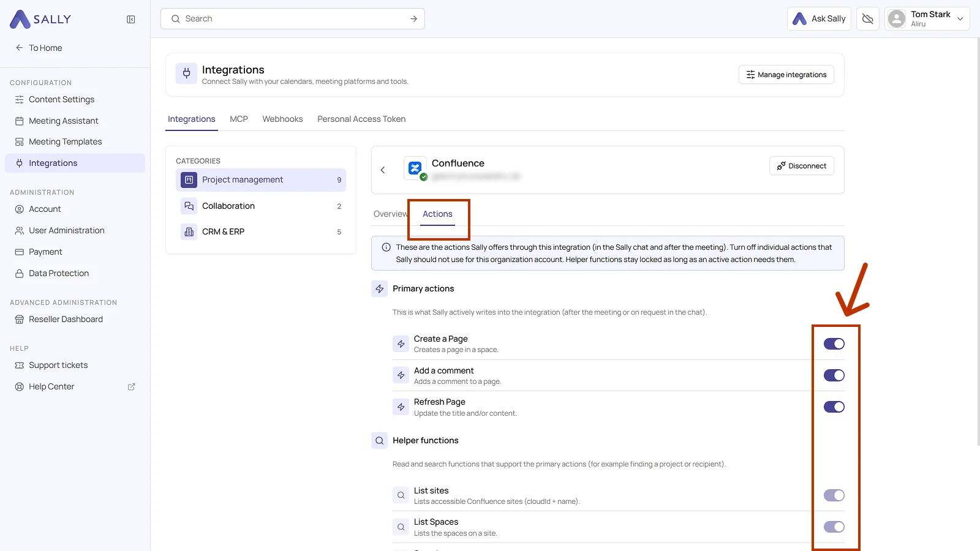Switch to the Overview tab
The width and height of the screenshot is (980, 551).
tap(391, 214)
